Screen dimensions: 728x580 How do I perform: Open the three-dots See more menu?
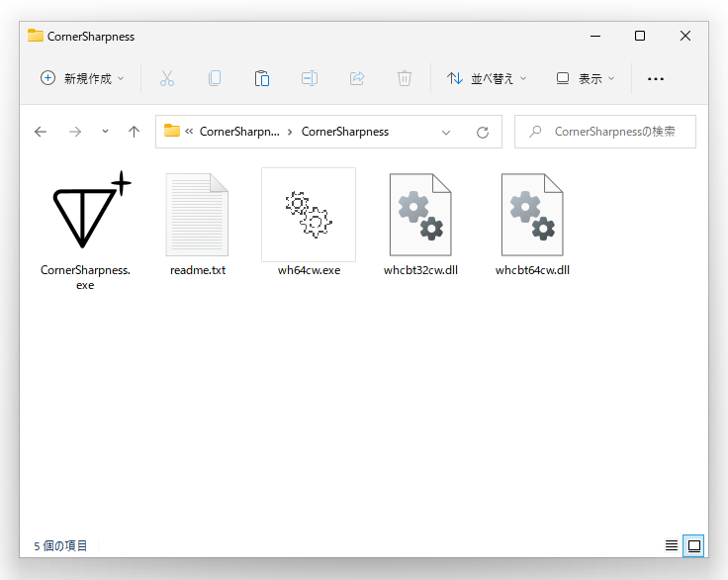click(656, 79)
